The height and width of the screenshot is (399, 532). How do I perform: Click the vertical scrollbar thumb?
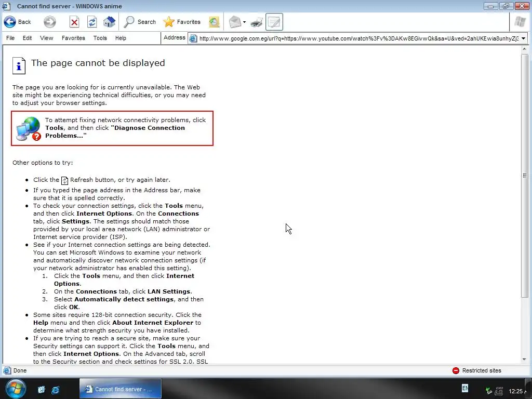[524, 176]
